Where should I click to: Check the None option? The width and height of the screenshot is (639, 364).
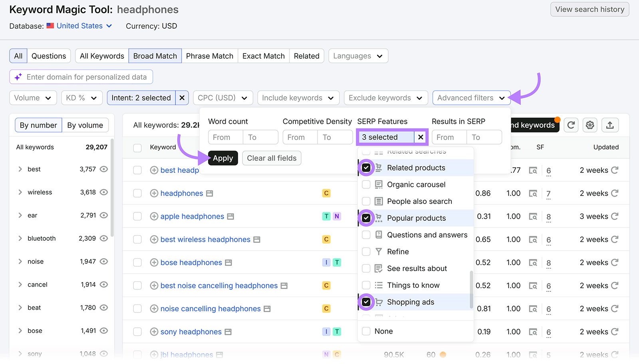pyautogui.click(x=366, y=331)
